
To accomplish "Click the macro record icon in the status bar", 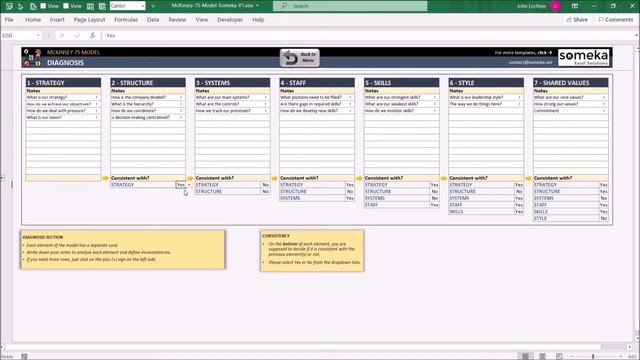I will tap(24, 357).
